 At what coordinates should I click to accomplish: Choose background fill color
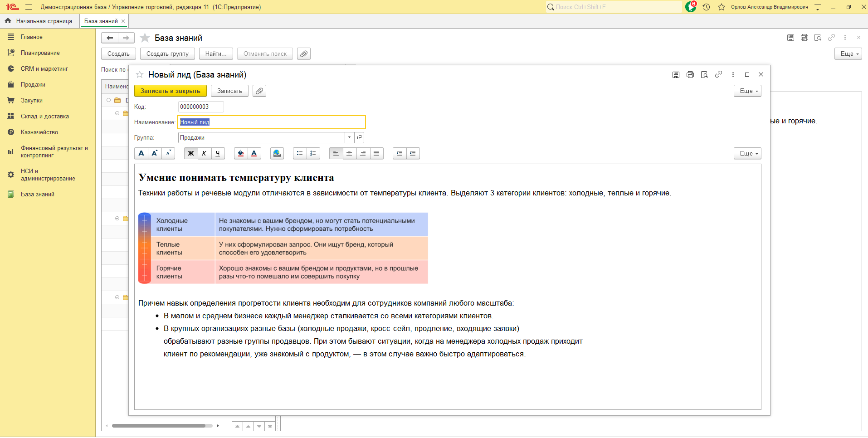[241, 153]
